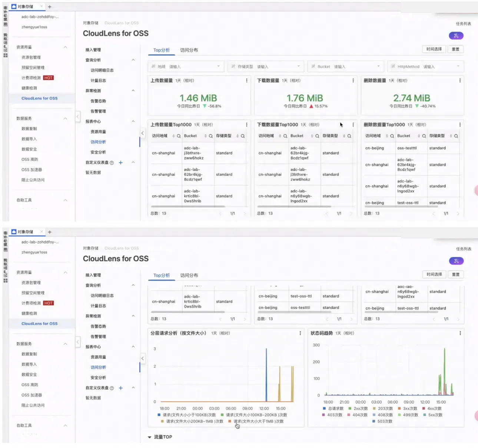Toggle 404次数 series in 状态码趋势 legend
This screenshot has width=478, height=448.
click(357, 415)
